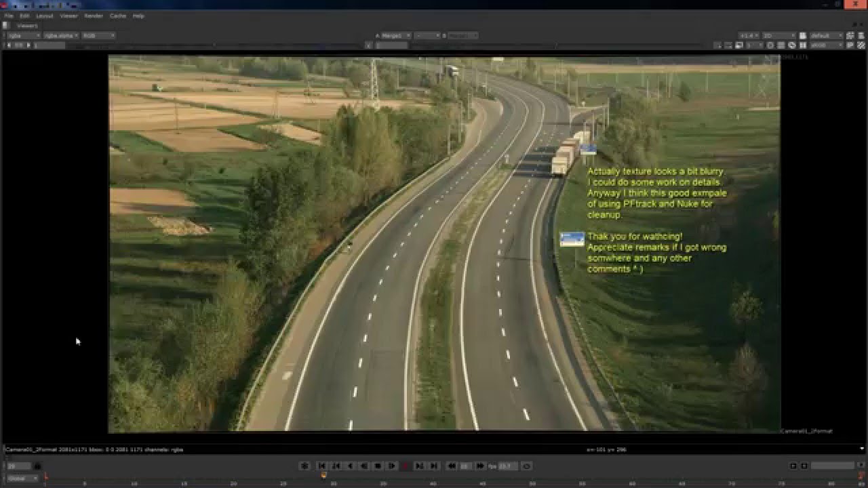Go to the previous keyframe
Viewport: 868px width, 488px height.
(x=336, y=466)
